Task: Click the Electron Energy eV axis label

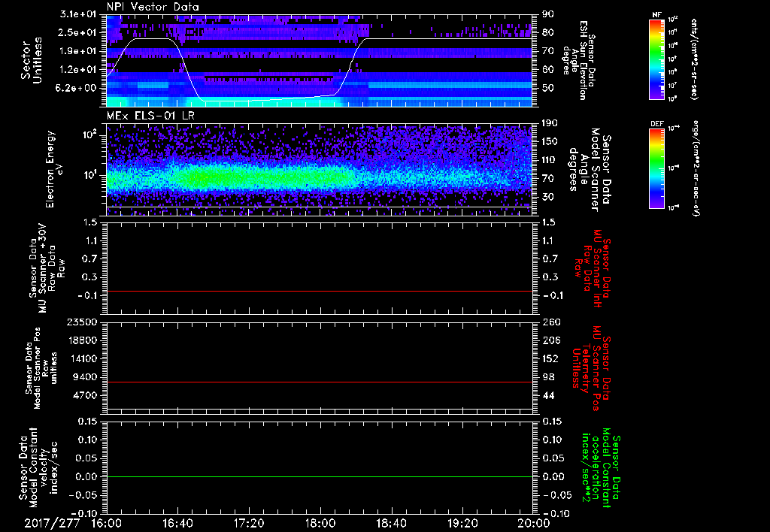Action: click(55, 169)
